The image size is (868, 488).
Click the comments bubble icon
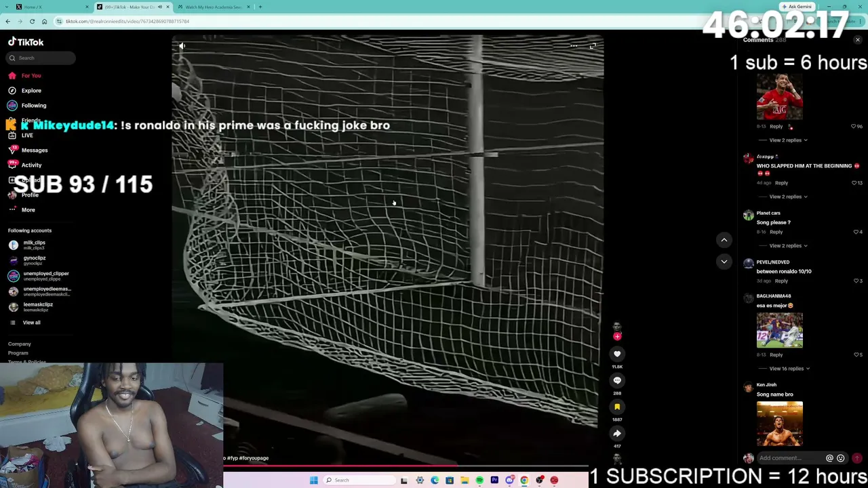617,380
